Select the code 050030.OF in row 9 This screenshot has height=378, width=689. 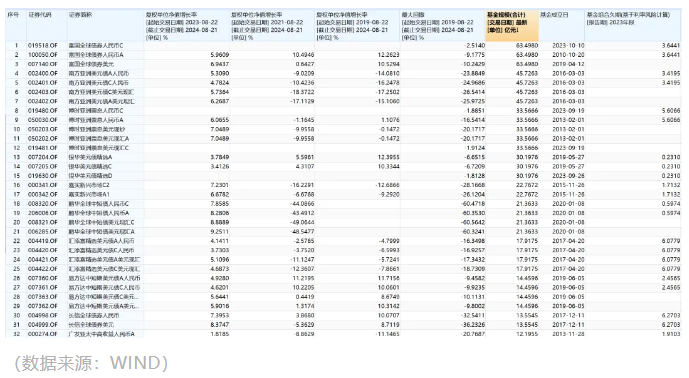[x=43, y=120]
